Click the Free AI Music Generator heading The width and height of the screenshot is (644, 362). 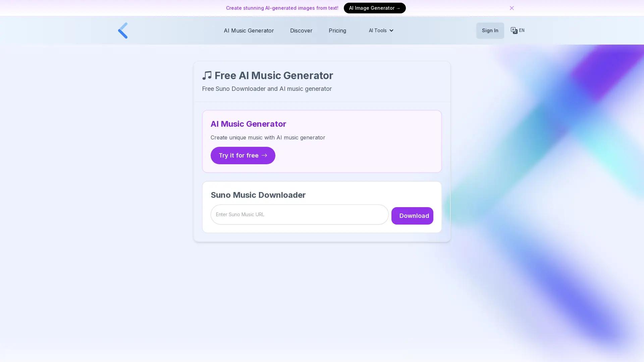click(273, 75)
